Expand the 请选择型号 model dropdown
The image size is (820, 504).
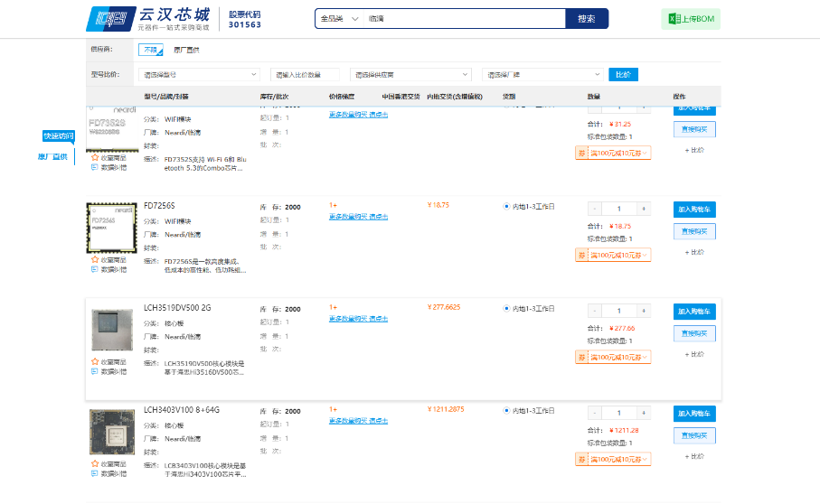(199, 75)
